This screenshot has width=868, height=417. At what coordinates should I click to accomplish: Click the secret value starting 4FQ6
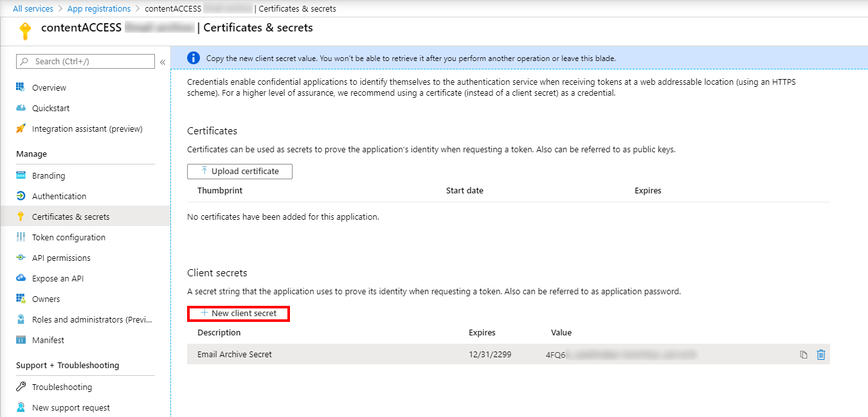click(x=621, y=354)
